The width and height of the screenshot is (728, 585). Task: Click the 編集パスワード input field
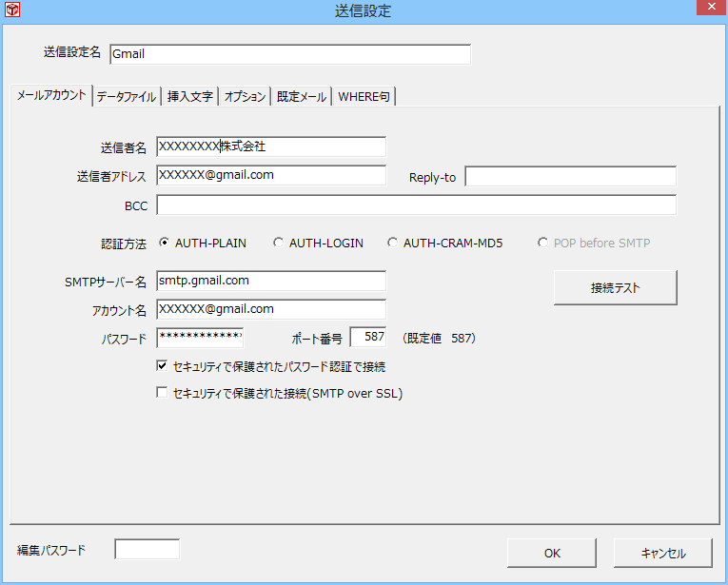click(x=148, y=549)
